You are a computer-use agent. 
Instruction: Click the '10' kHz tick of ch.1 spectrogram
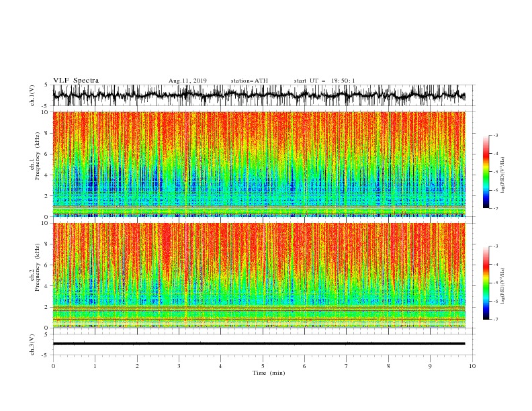click(x=45, y=112)
